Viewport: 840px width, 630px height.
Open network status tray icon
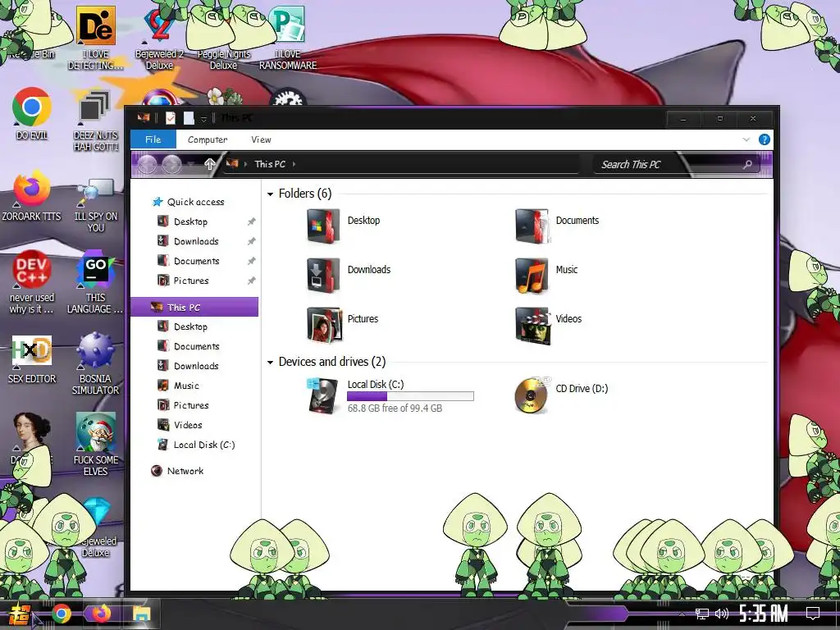click(x=702, y=614)
